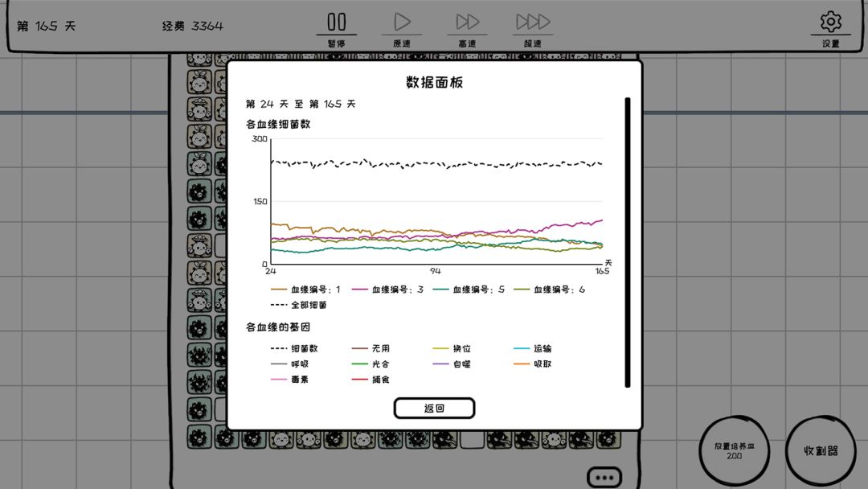Click the 各血缘细菌数 chart heading
This screenshot has width=868, height=489.
coord(278,124)
